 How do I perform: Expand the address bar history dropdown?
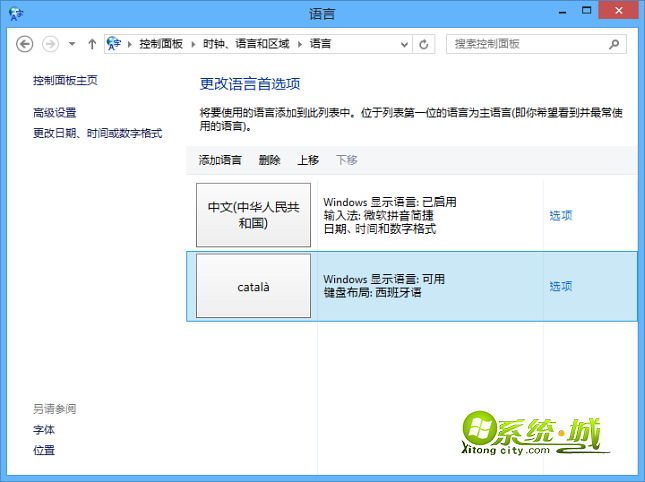click(x=404, y=44)
